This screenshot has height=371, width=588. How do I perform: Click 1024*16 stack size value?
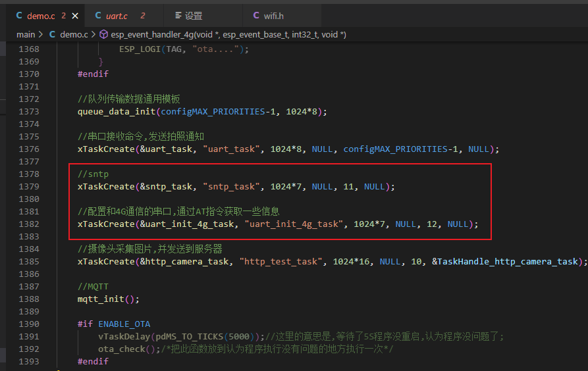pos(352,262)
